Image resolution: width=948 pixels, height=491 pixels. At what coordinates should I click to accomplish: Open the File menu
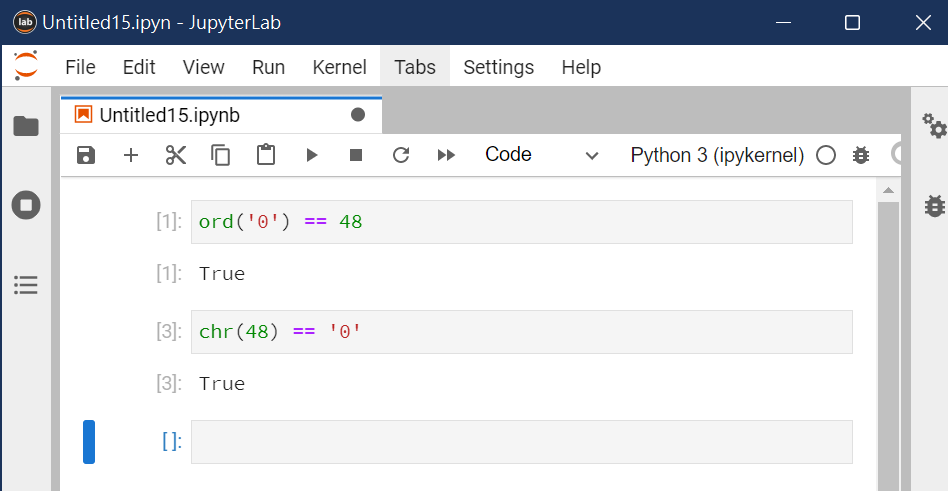pyautogui.click(x=80, y=67)
